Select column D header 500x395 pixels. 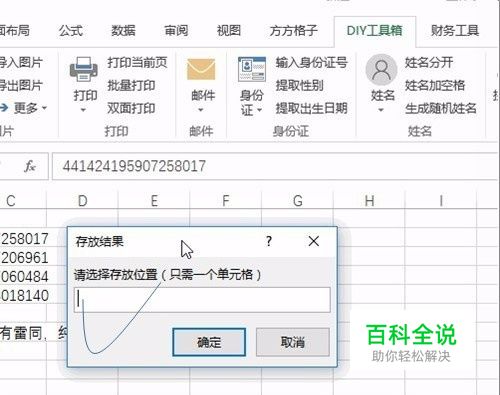point(82,201)
